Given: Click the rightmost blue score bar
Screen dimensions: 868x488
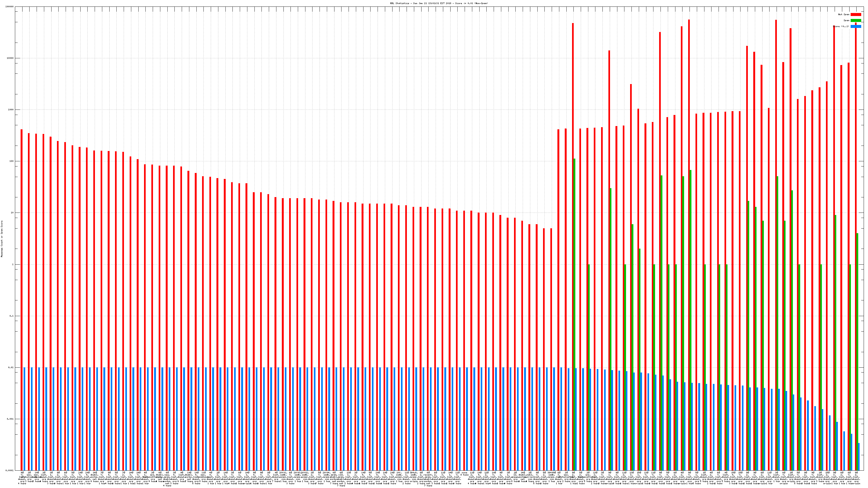Looking at the screenshot, I should [x=859, y=456].
